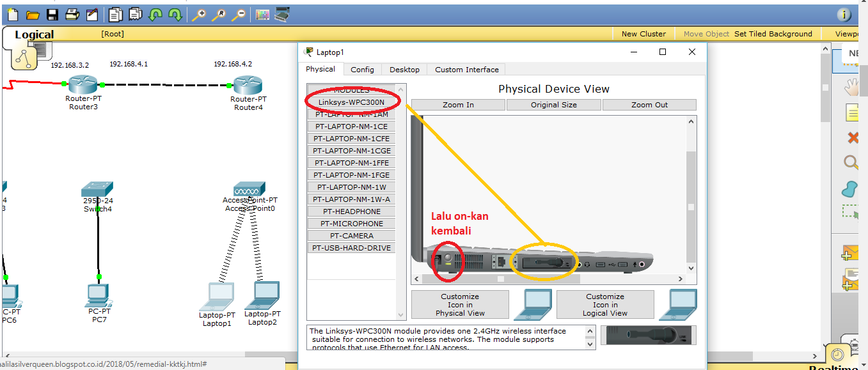The image size is (868, 370).
Task: Select the Inspect magnifier tool
Action: coord(851,162)
